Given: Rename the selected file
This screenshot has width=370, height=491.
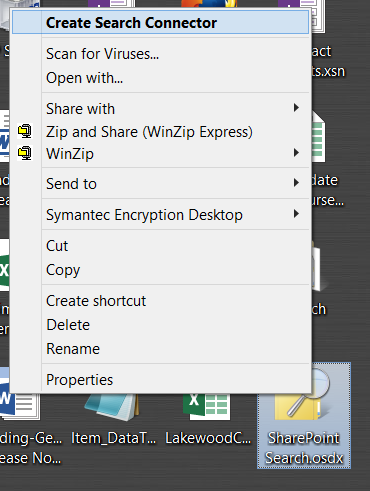Looking at the screenshot, I should [x=160, y=349].
